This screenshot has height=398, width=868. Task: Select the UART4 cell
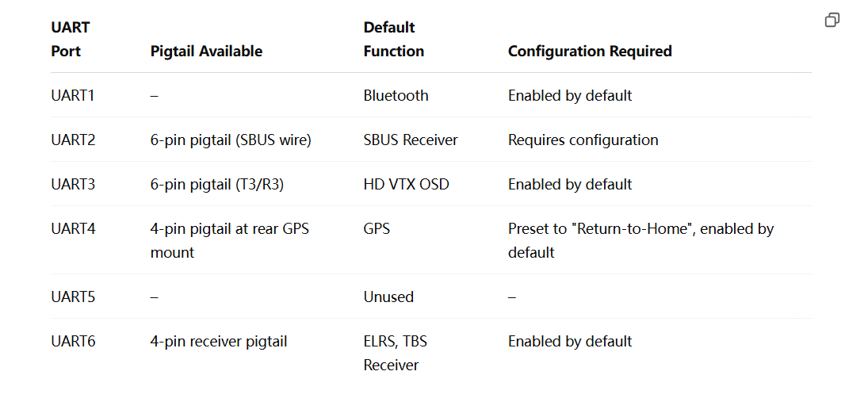[x=73, y=228]
